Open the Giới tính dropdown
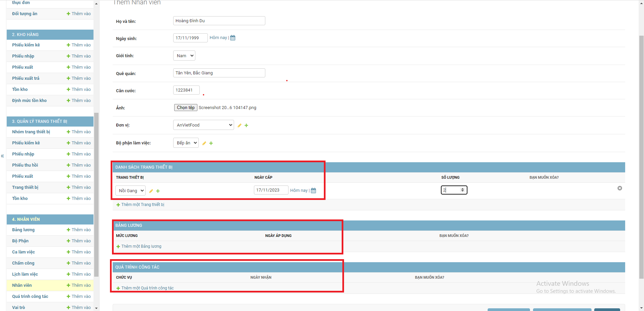The width and height of the screenshot is (644, 311). point(184,56)
